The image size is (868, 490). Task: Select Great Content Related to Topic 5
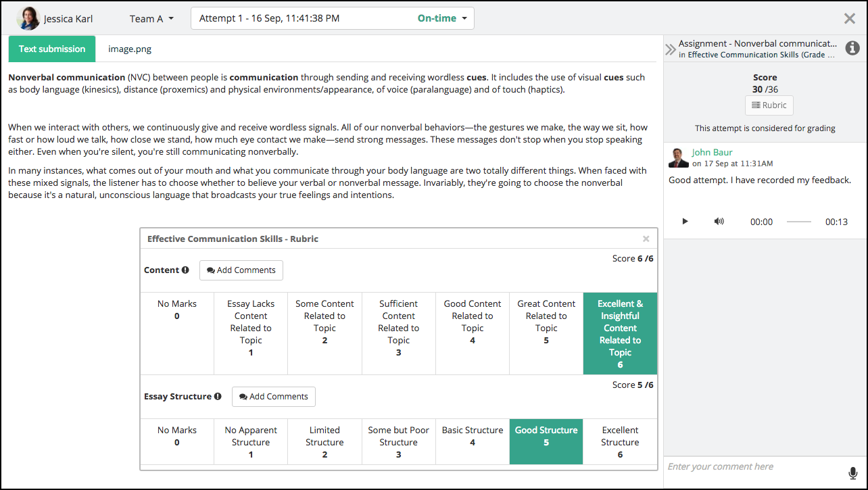pos(546,334)
